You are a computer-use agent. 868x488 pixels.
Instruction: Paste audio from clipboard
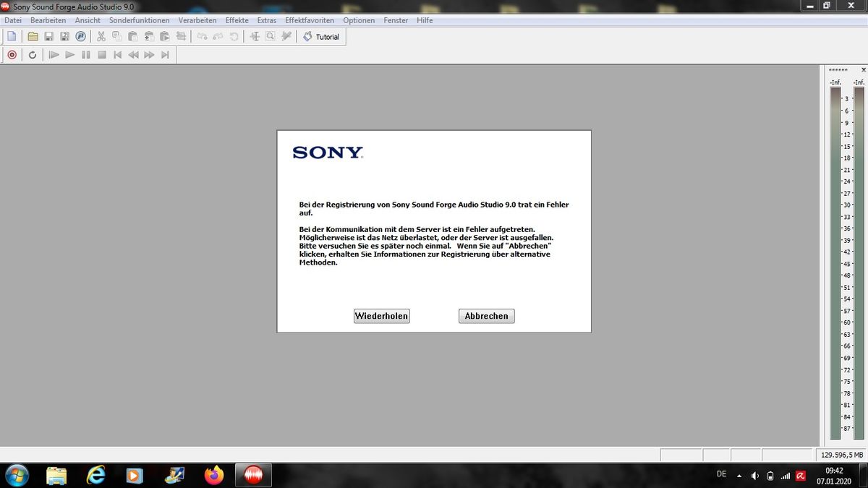coord(132,35)
